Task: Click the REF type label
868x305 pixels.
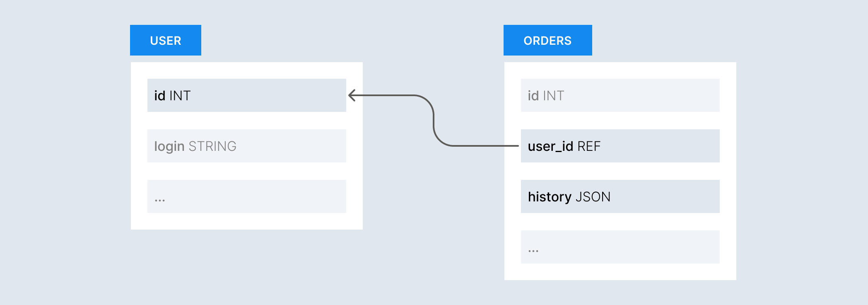Action: pos(589,146)
